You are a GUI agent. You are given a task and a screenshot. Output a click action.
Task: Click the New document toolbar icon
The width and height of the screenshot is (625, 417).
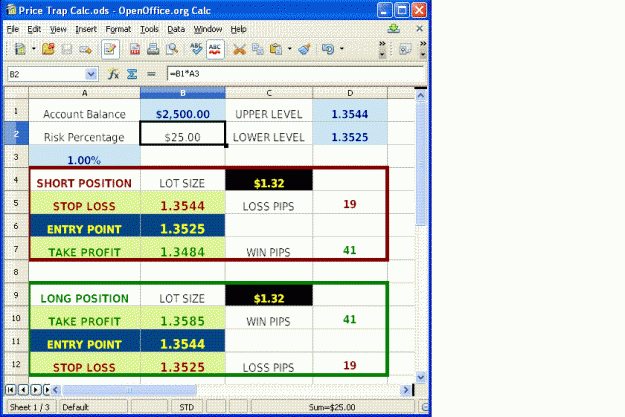pos(20,49)
